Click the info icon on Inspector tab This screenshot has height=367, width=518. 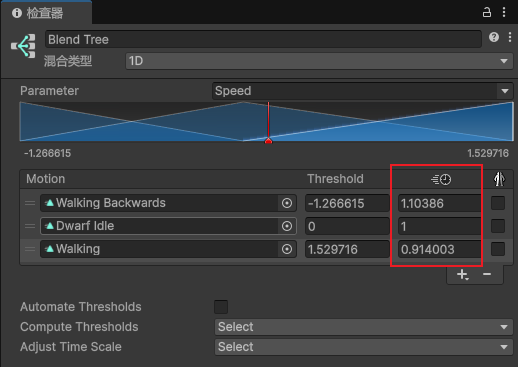[x=17, y=13]
